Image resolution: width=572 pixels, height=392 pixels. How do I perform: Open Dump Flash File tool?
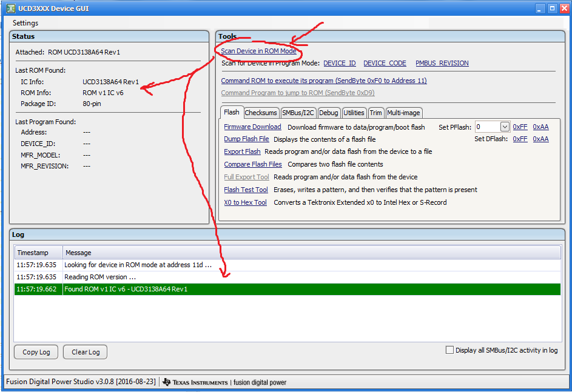246,139
